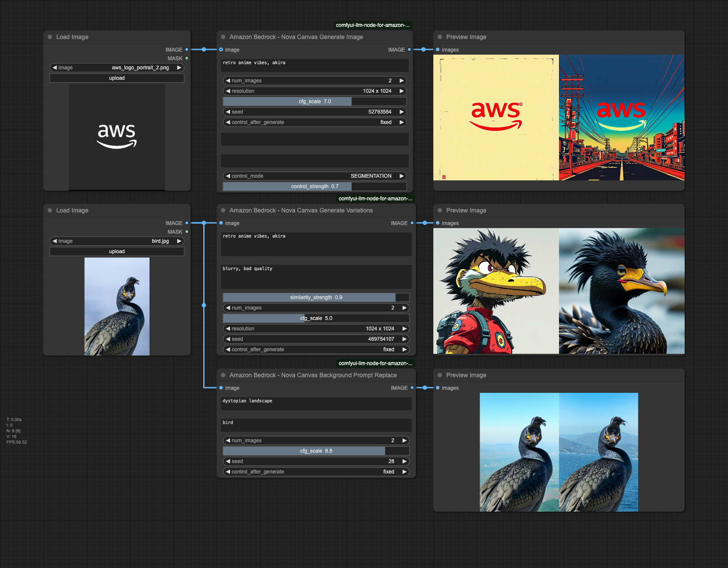The height and width of the screenshot is (568, 728).
Task: Adjust cfg_scale 8.8 slider
Action: click(316, 451)
